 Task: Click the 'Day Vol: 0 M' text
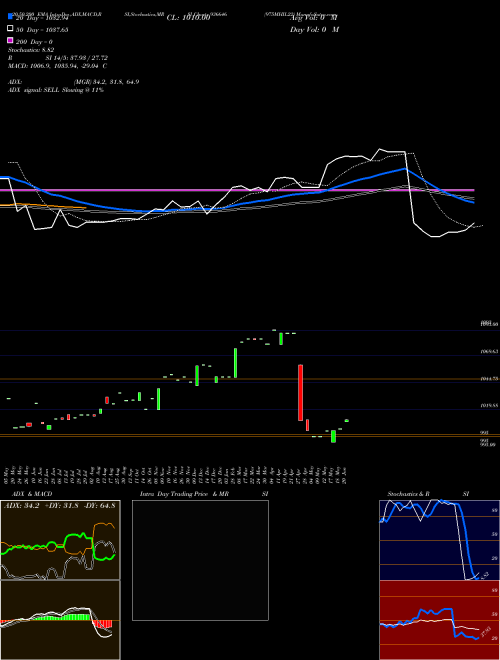pyautogui.click(x=314, y=29)
